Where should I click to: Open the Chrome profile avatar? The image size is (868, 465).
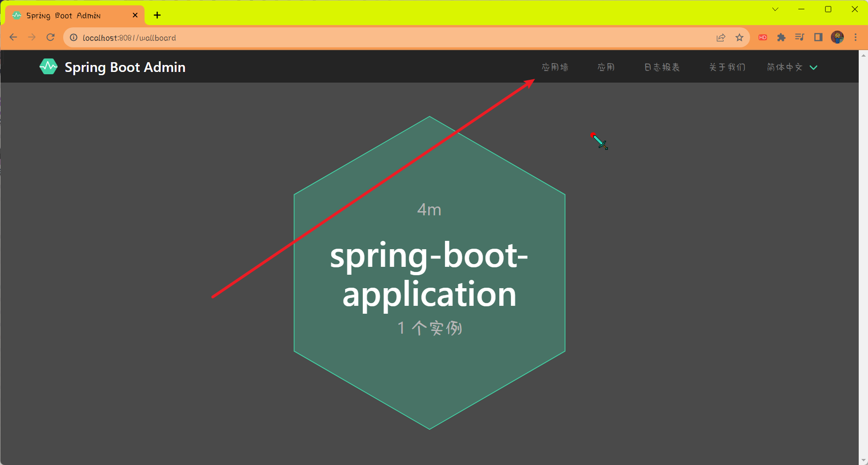[x=837, y=37]
